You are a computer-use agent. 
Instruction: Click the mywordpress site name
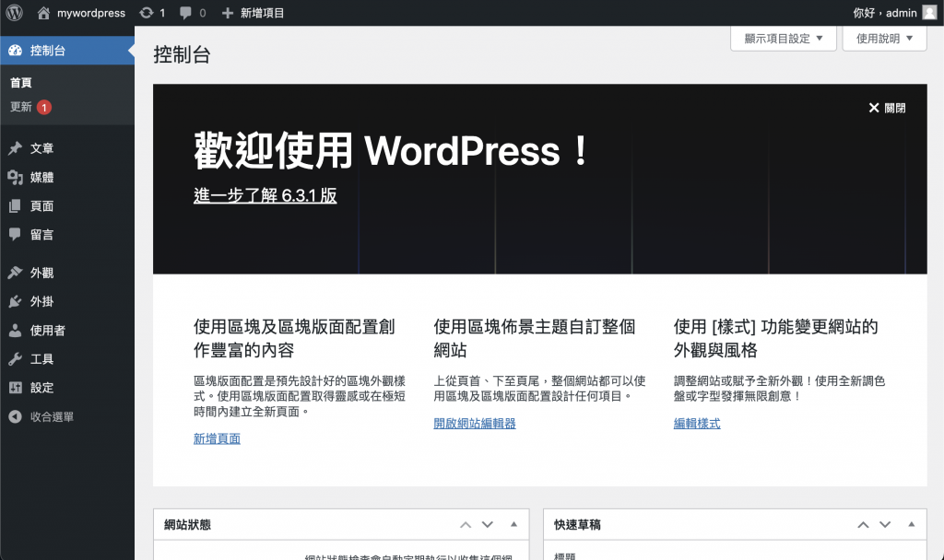[91, 13]
